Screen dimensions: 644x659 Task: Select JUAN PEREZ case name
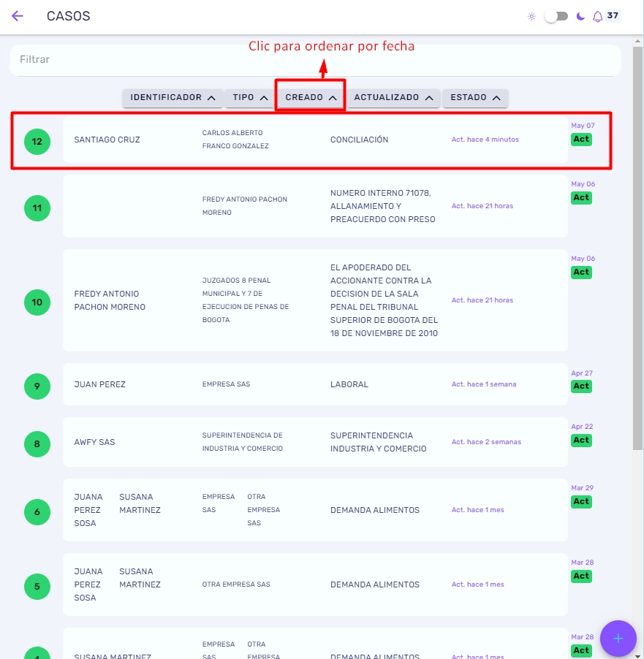pos(99,384)
